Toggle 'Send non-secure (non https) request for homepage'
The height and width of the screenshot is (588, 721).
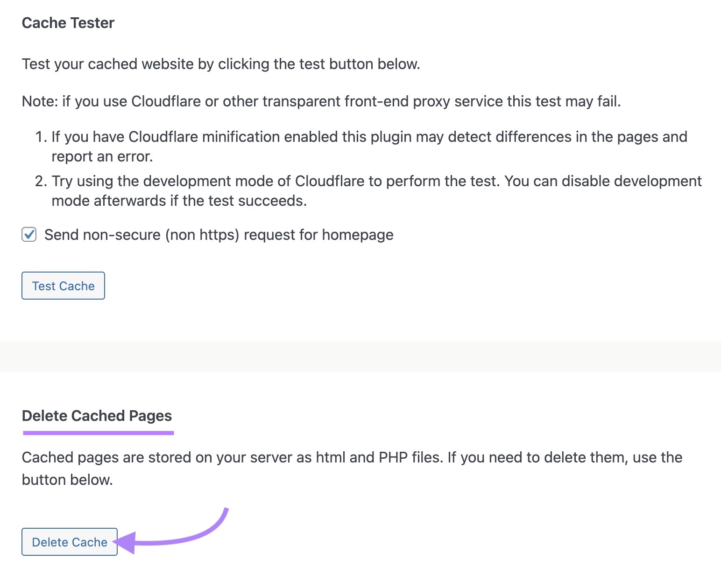click(28, 235)
